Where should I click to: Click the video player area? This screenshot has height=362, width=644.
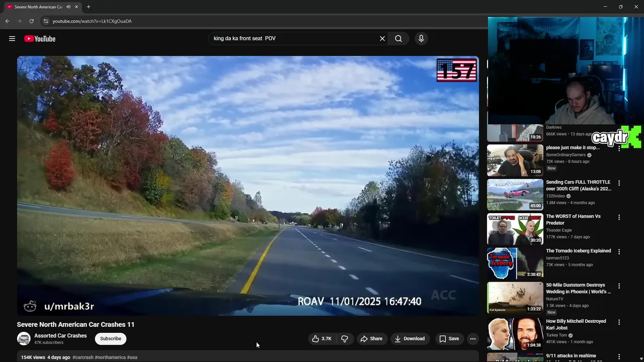click(x=248, y=186)
